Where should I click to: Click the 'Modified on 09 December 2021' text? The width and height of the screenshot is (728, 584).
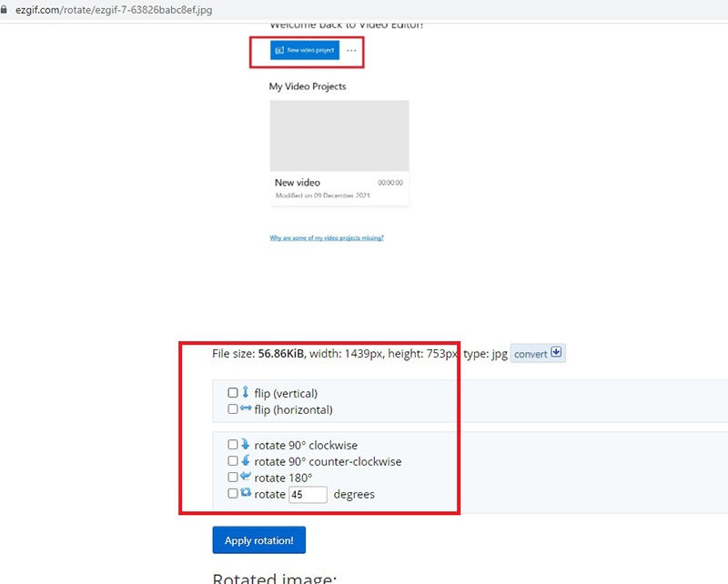[323, 196]
